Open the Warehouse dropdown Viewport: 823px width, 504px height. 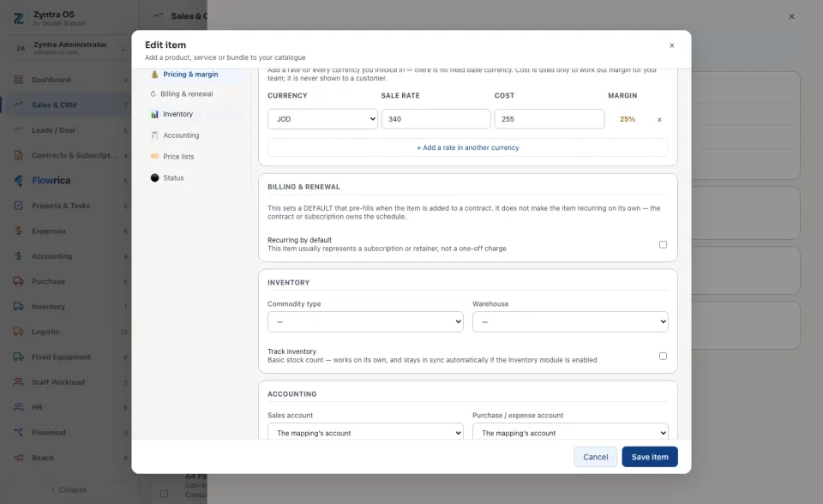(x=570, y=321)
